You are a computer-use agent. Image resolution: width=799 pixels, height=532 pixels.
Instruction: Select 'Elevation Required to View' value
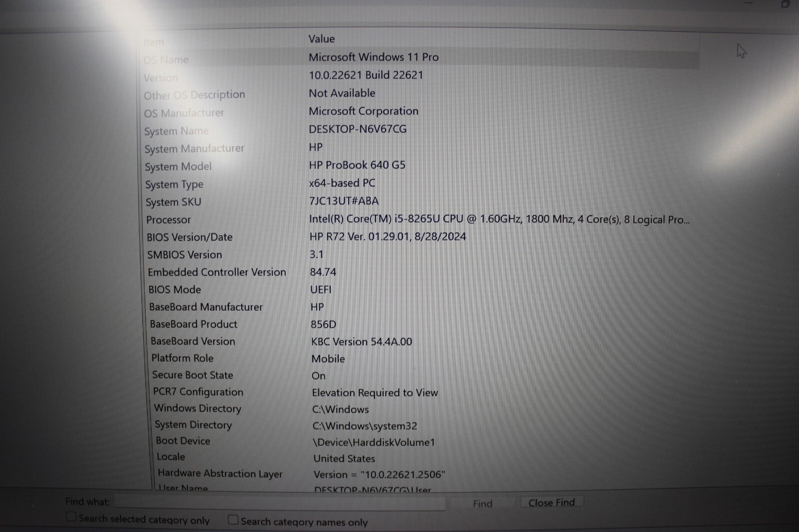(375, 393)
